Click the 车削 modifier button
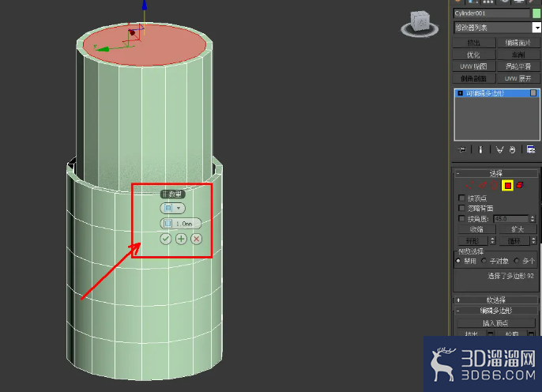The image size is (542, 392). (518, 55)
